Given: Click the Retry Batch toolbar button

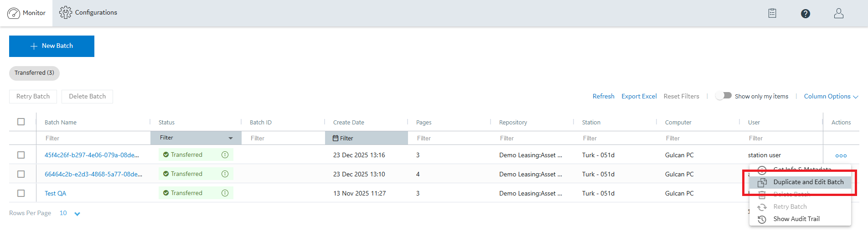Looking at the screenshot, I should tap(33, 96).
